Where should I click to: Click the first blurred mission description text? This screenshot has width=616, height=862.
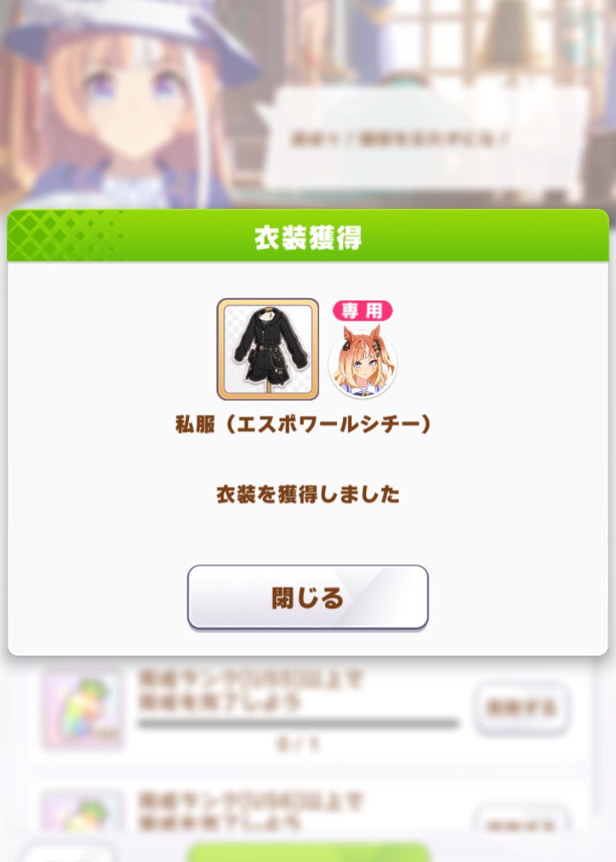click(250, 690)
